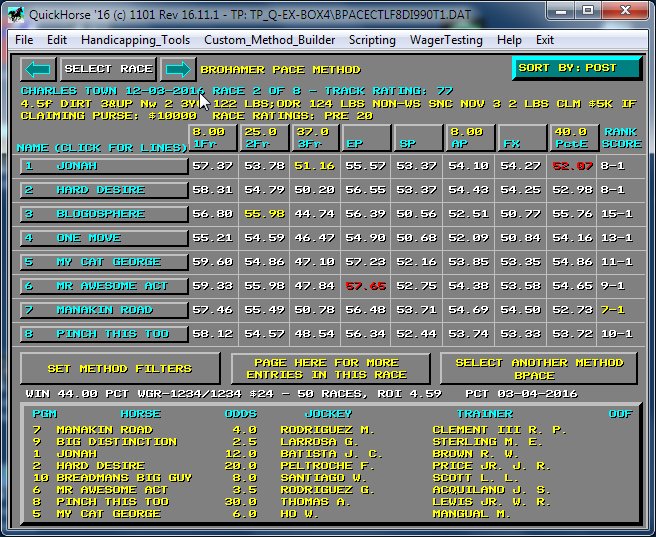Open the Scripting menu
656x537 pixels.
click(x=372, y=40)
